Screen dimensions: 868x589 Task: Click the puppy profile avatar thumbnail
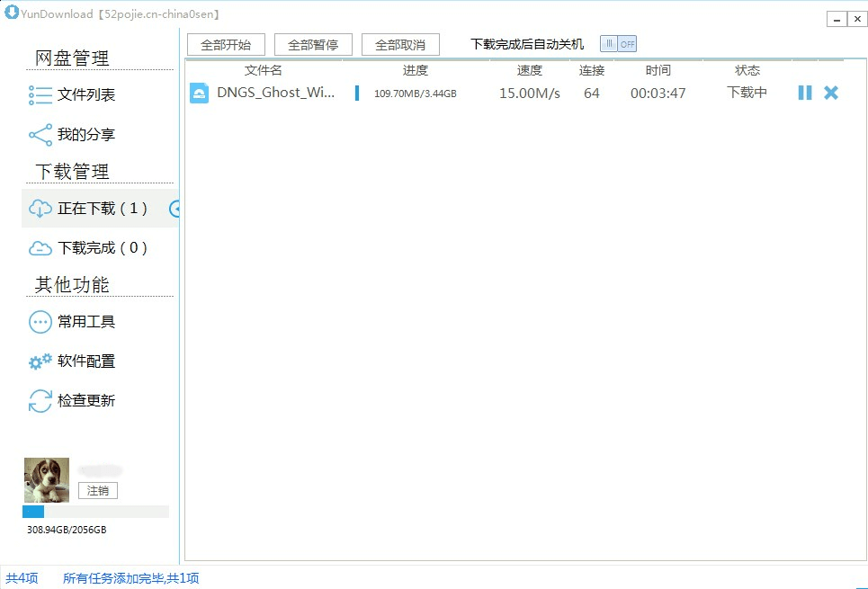47,480
